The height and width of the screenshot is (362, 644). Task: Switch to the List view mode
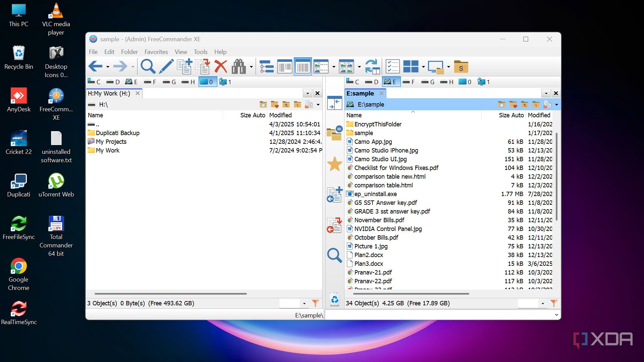coord(284,66)
